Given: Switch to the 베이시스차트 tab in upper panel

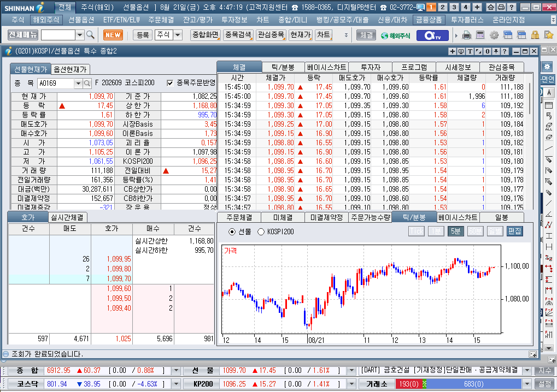Looking at the screenshot, I should [x=326, y=67].
